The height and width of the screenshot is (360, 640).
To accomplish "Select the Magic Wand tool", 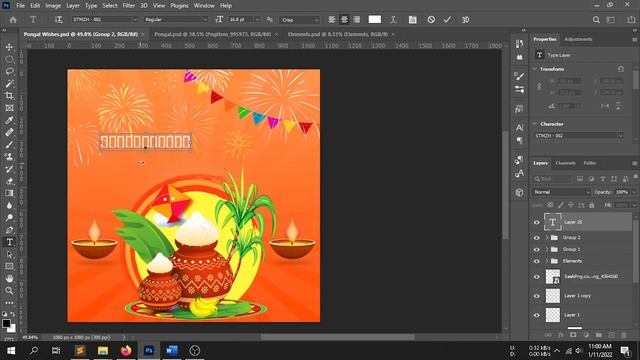I will tap(9, 84).
